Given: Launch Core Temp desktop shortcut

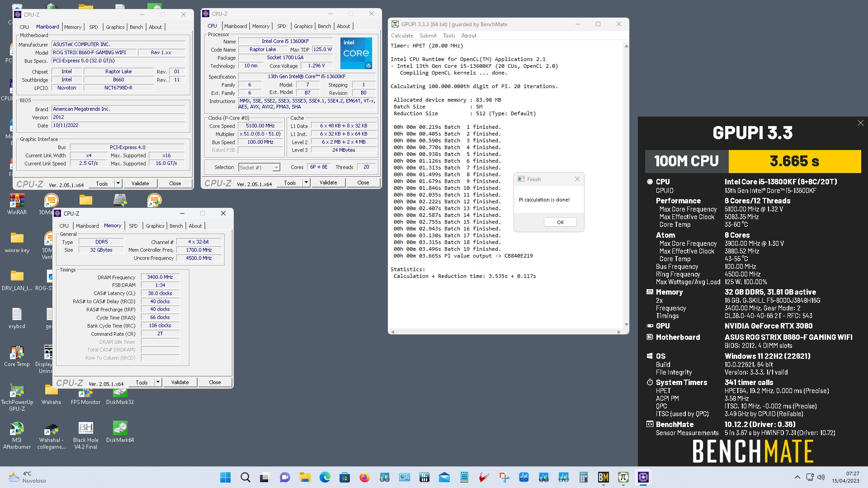Looking at the screenshot, I should (17, 356).
